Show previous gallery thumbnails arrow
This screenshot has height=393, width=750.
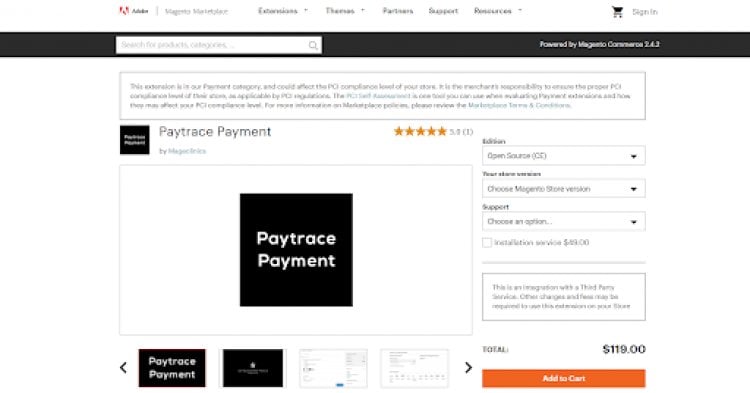tap(123, 367)
